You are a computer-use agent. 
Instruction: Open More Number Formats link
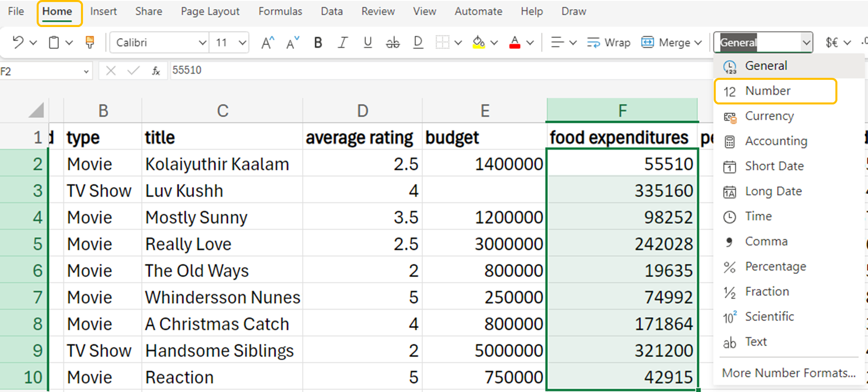coord(788,373)
